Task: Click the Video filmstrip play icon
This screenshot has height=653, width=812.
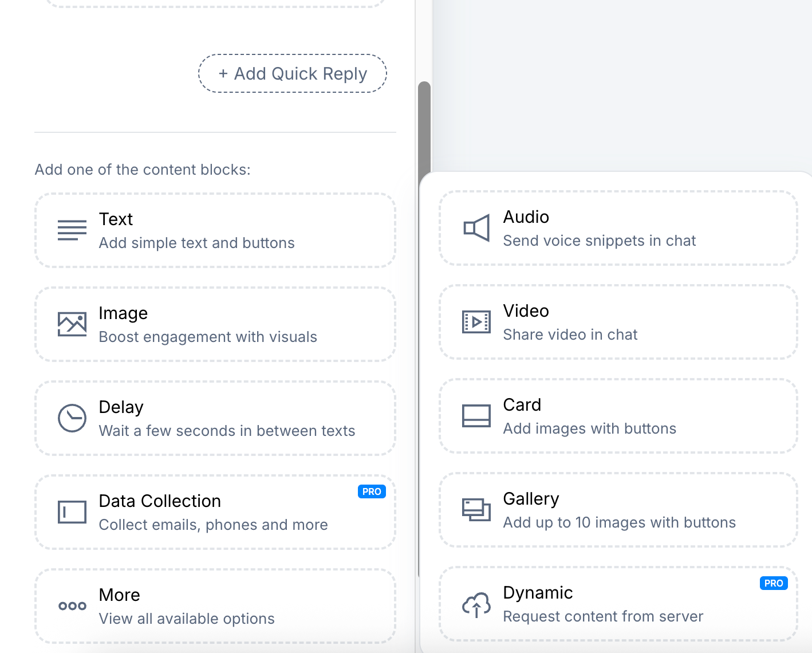Action: click(476, 322)
